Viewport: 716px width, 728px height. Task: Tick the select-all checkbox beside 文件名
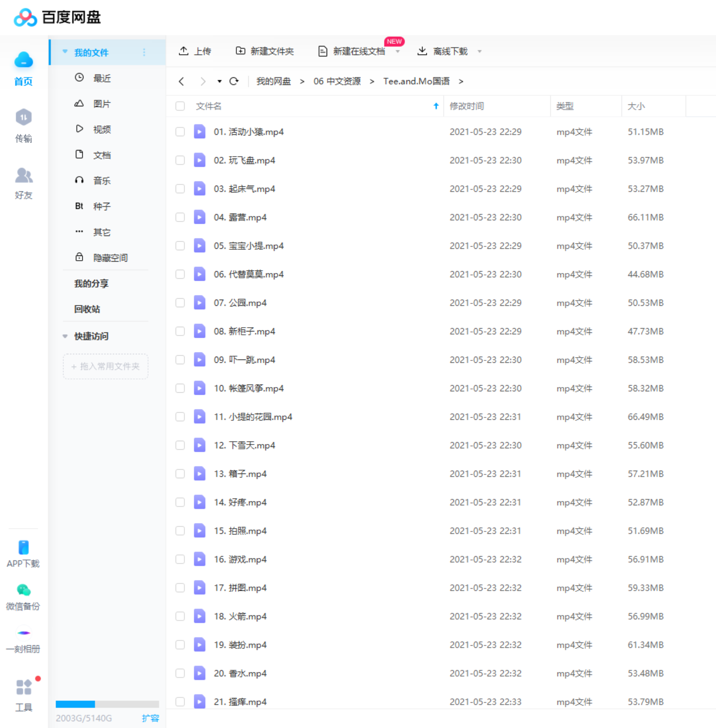tap(180, 106)
